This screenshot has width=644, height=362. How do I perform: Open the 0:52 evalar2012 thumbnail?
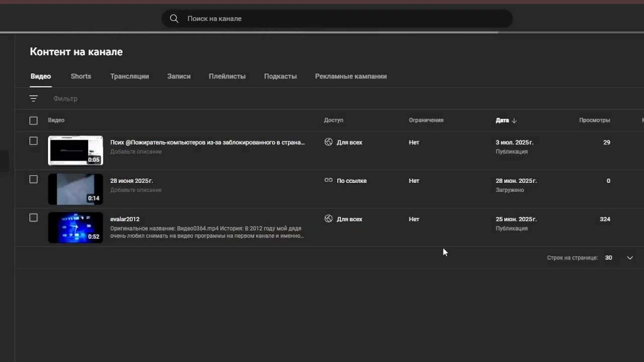[x=75, y=228]
